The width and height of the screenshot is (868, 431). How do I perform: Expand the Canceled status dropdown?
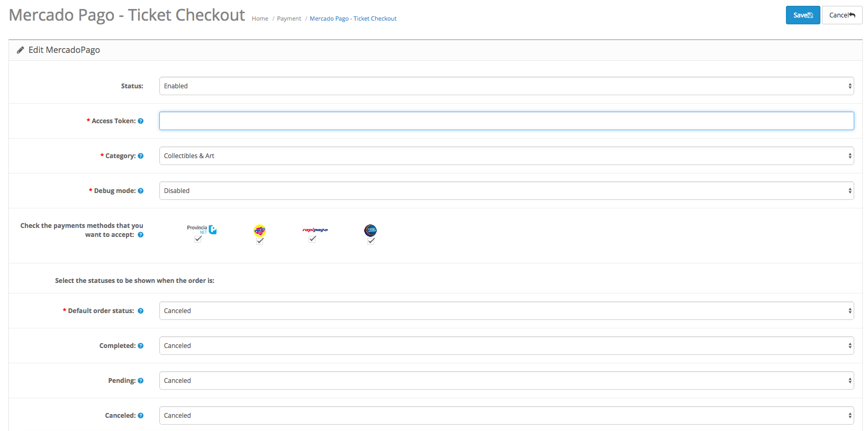(507, 416)
